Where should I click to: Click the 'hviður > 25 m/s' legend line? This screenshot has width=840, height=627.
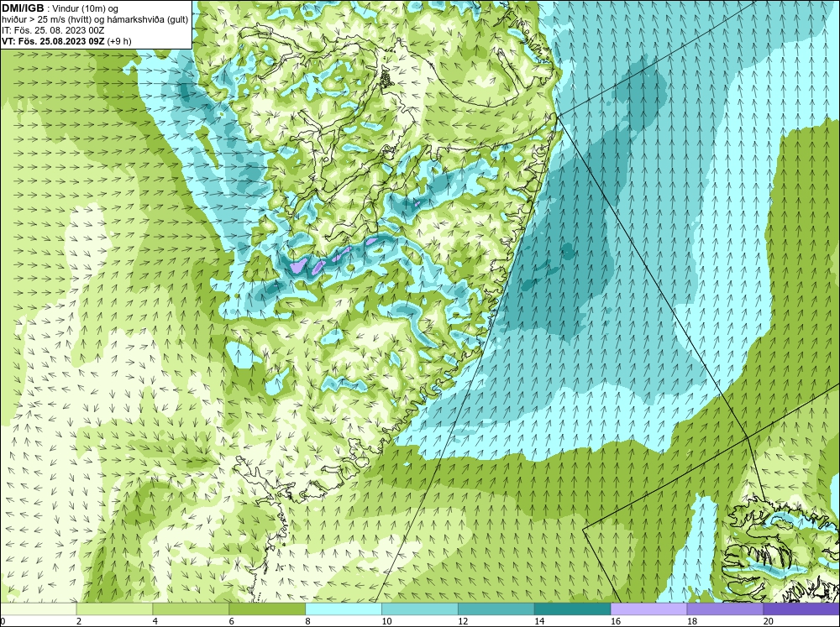click(95, 19)
